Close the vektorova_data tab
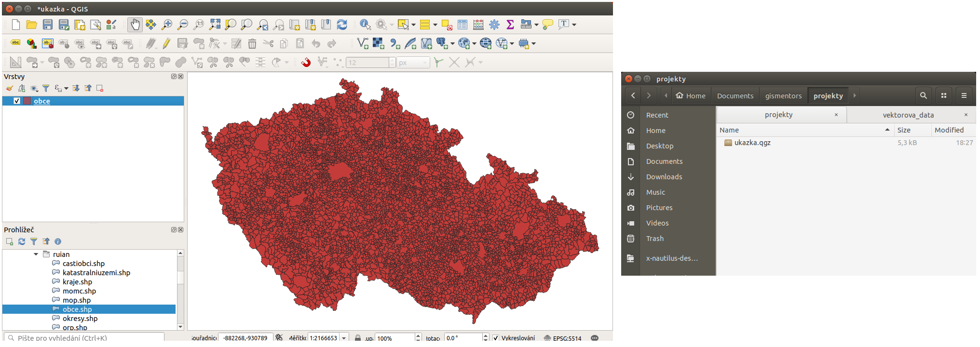This screenshot has width=980, height=347. (966, 115)
